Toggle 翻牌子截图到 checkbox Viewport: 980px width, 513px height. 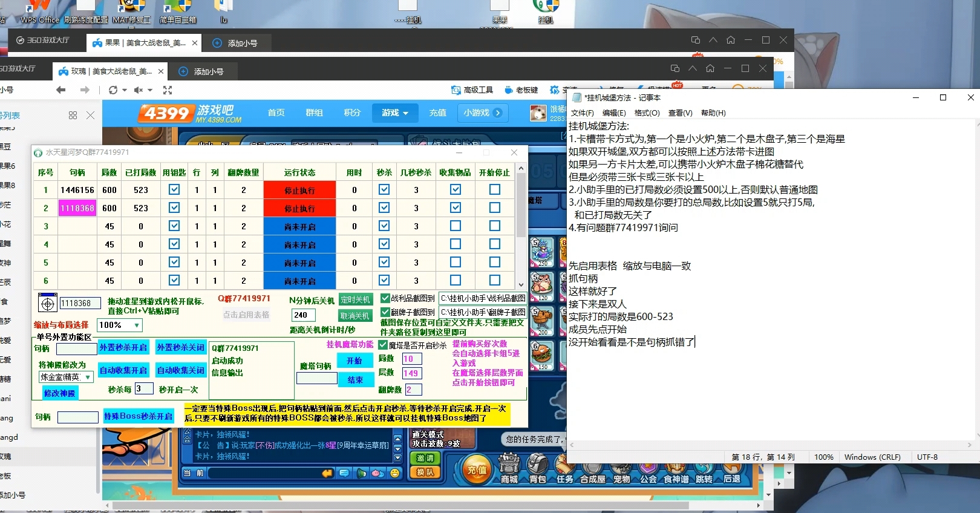click(385, 312)
